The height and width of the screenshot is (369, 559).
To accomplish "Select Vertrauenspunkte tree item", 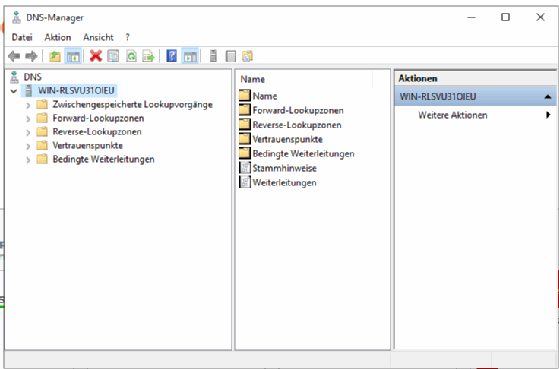I will pyautogui.click(x=88, y=145).
